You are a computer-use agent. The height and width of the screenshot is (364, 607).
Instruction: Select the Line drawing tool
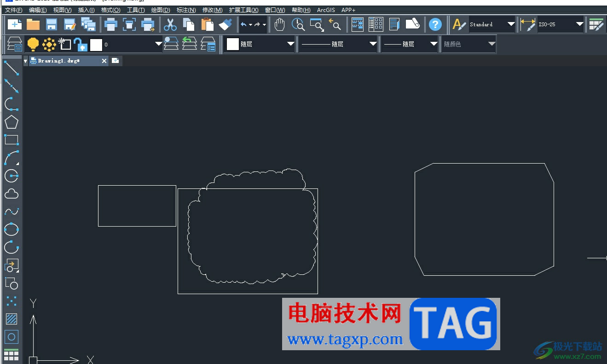pyautogui.click(x=12, y=68)
